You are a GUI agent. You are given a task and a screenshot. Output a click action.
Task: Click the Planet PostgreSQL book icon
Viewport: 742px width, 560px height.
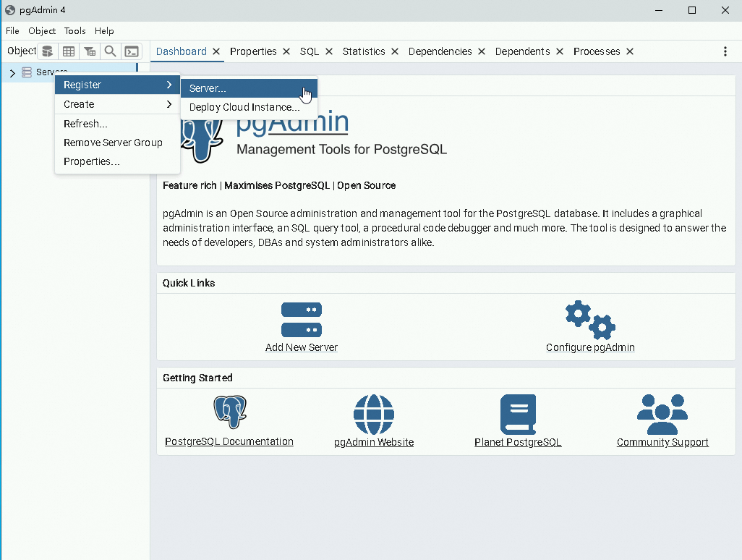click(518, 411)
